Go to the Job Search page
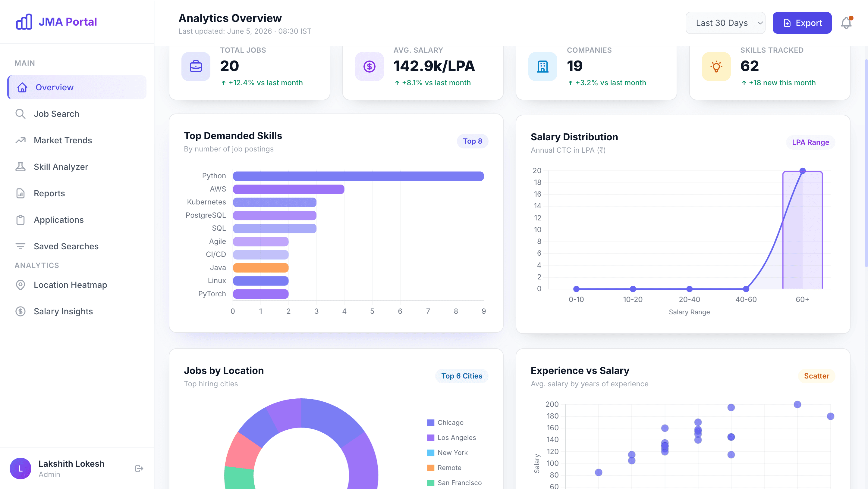Viewport: 868px width, 489px height. [x=77, y=114]
